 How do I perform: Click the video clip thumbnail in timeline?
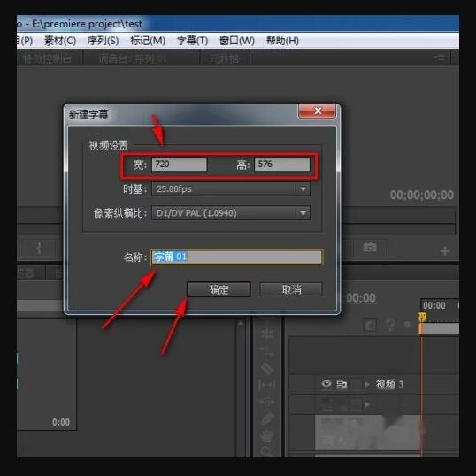[x=368, y=433]
